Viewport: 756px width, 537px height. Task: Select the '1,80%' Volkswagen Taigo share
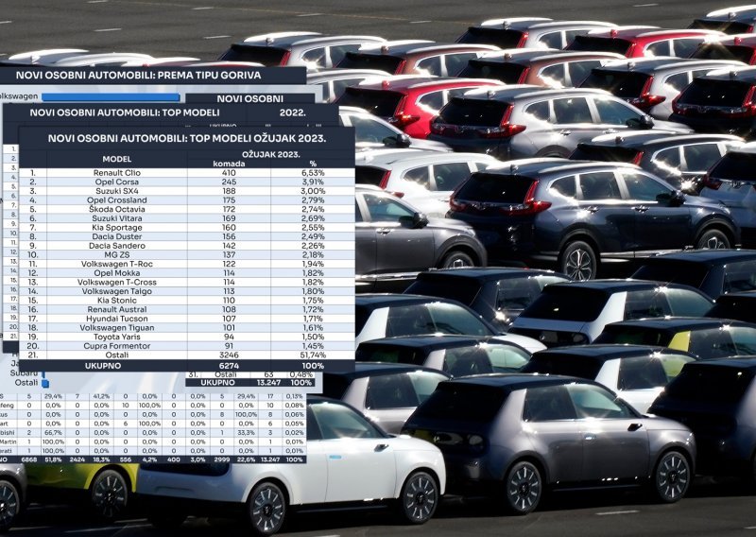click(x=313, y=291)
